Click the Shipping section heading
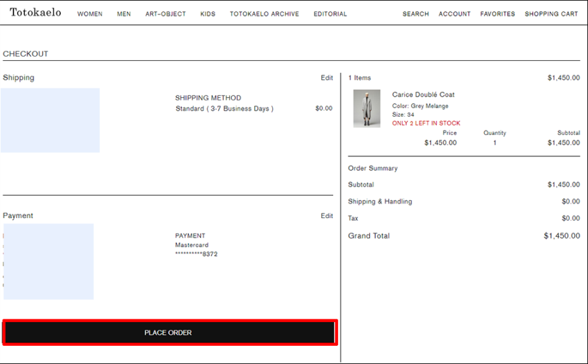This screenshot has height=364, width=588. 18,78
